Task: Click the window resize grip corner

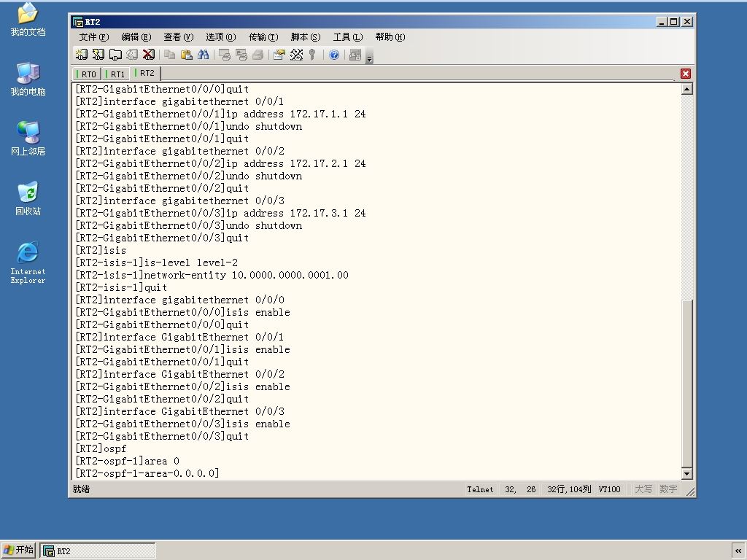Action: (x=689, y=491)
